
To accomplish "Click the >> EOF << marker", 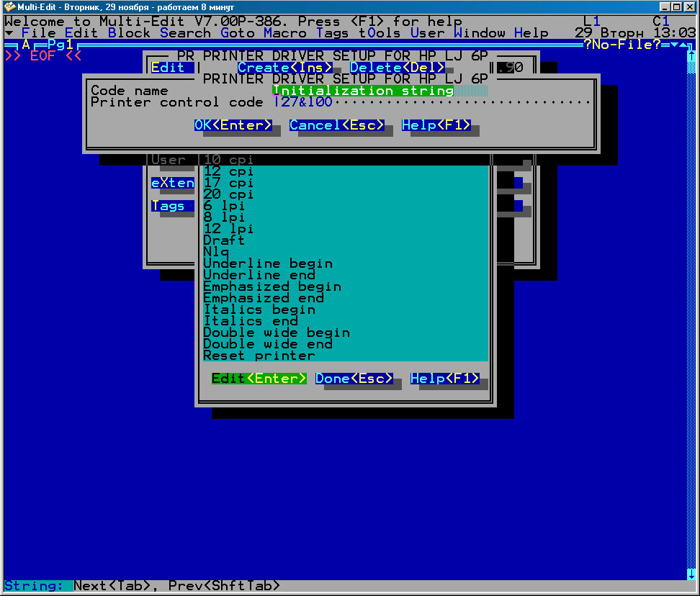I will pos(43,55).
